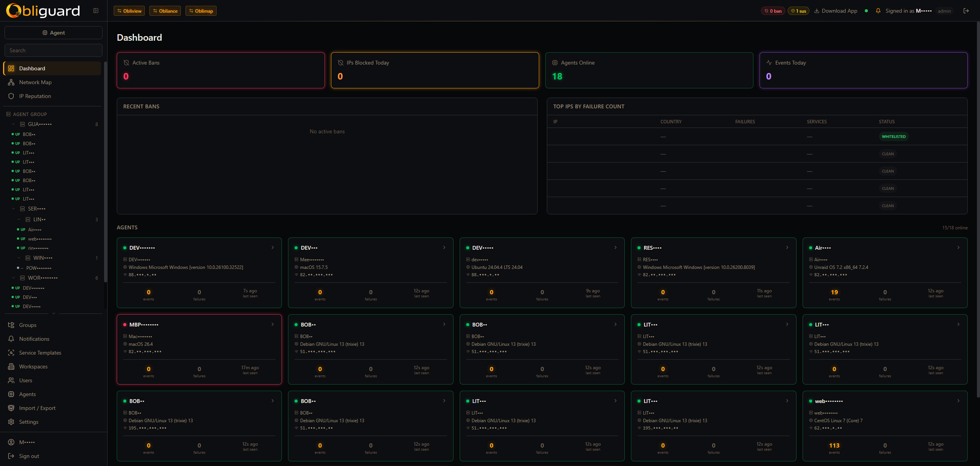Click the Obliguard logo
This screenshot has height=466, width=980.
(42, 11)
